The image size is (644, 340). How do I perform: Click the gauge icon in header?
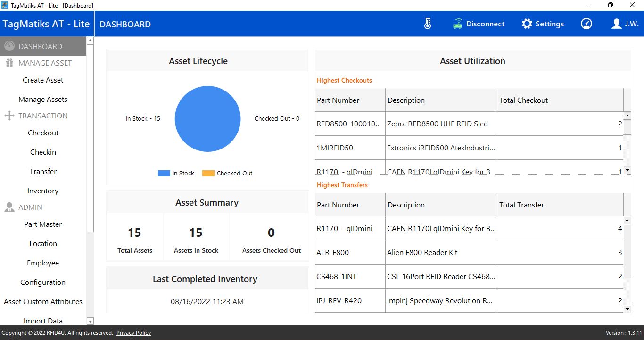(586, 24)
